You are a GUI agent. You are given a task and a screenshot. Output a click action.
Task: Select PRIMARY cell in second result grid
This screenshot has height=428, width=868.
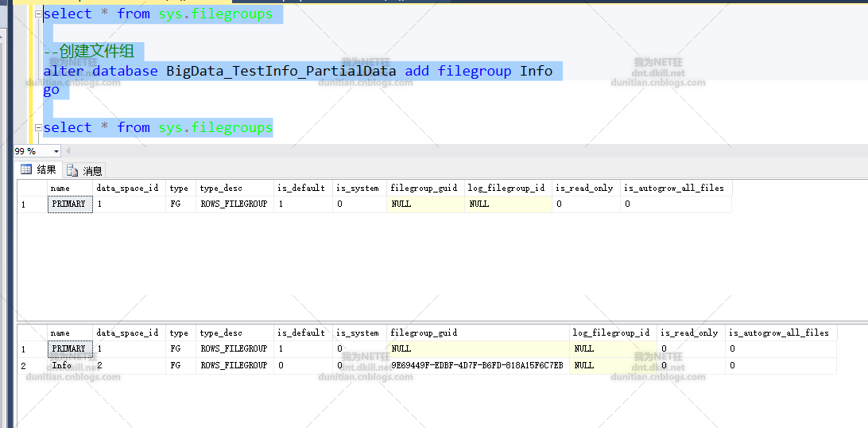[x=70, y=348]
